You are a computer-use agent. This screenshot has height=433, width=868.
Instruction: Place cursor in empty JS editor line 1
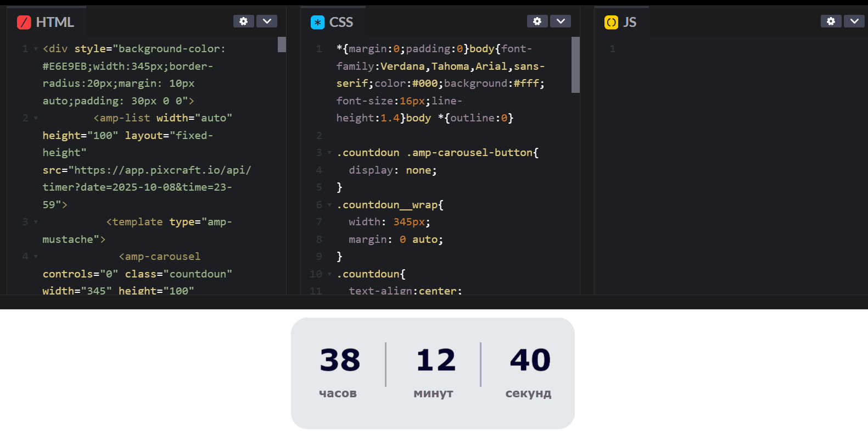coord(714,49)
